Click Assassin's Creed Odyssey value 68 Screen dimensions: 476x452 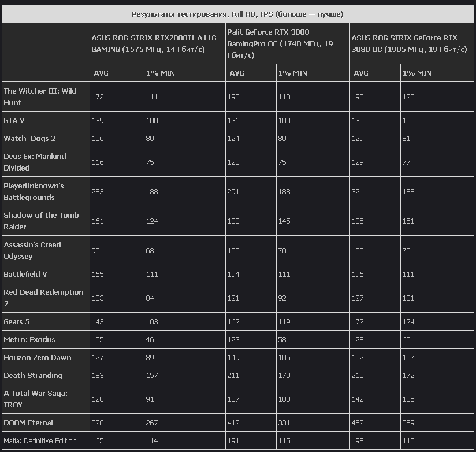[150, 251]
